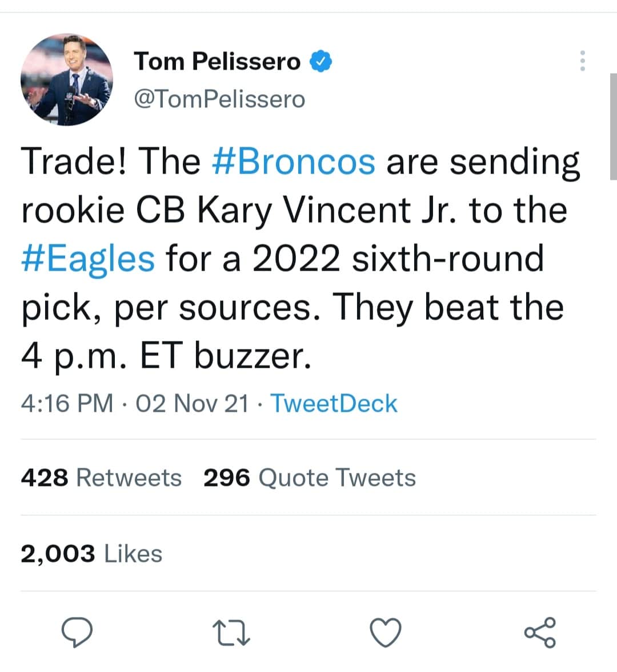View the 428 Retweets list
Screen dimensions: 617x672
[x=101, y=477]
